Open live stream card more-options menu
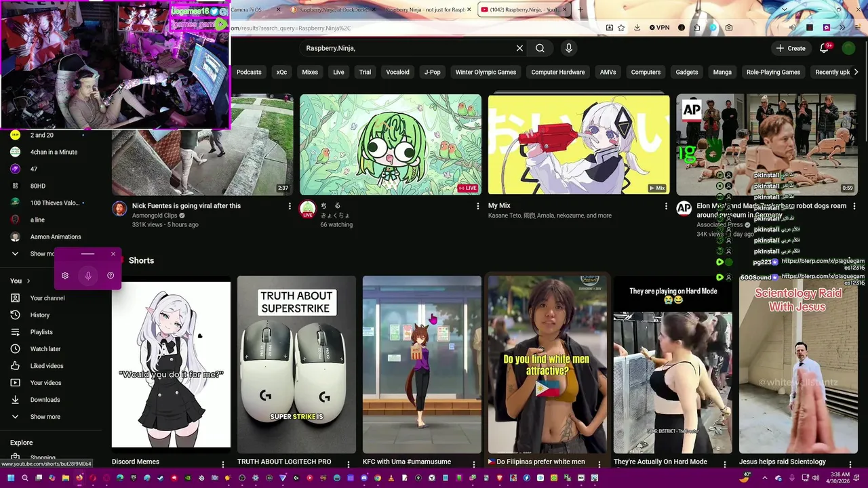Screen dimensions: 868x488 click(477, 206)
